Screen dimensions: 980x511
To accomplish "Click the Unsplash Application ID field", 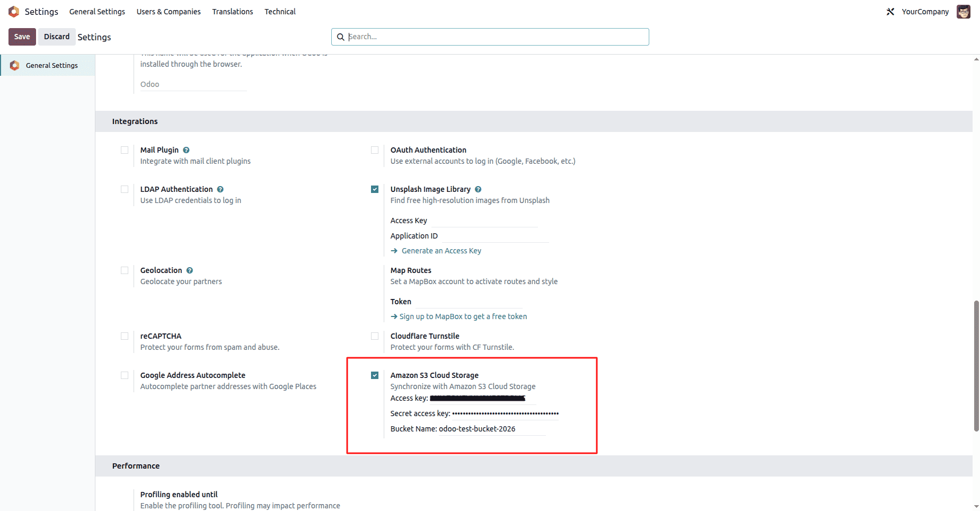I will tap(496, 236).
